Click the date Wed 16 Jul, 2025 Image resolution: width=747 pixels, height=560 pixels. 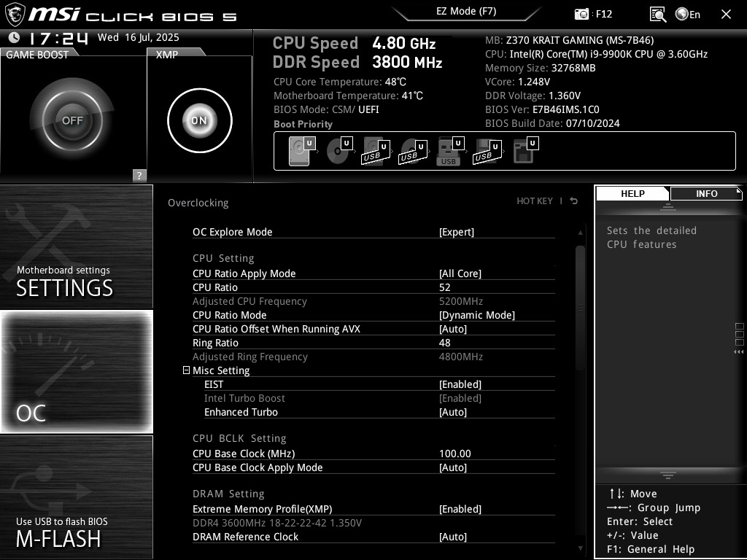coord(138,37)
